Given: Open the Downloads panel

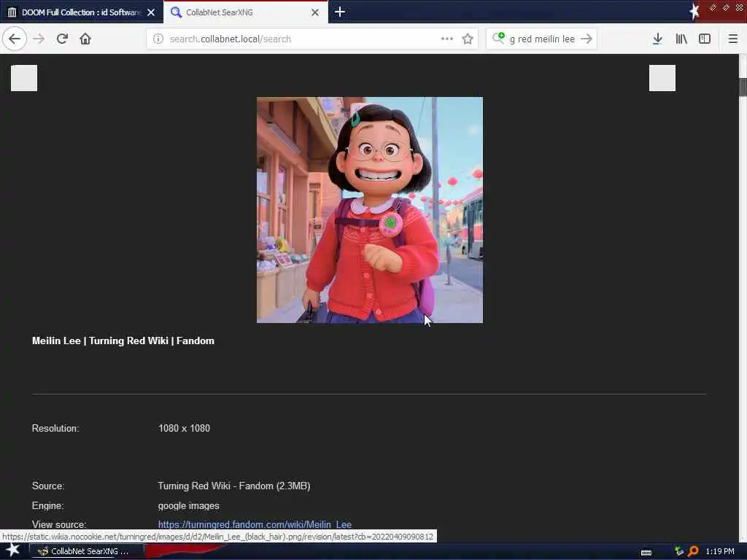Looking at the screenshot, I should 657,39.
